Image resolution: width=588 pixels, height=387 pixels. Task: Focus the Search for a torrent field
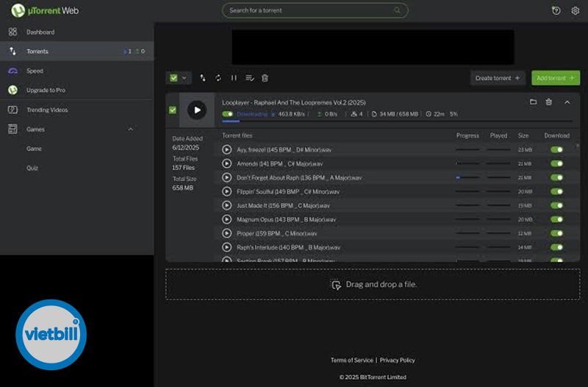[x=315, y=10]
